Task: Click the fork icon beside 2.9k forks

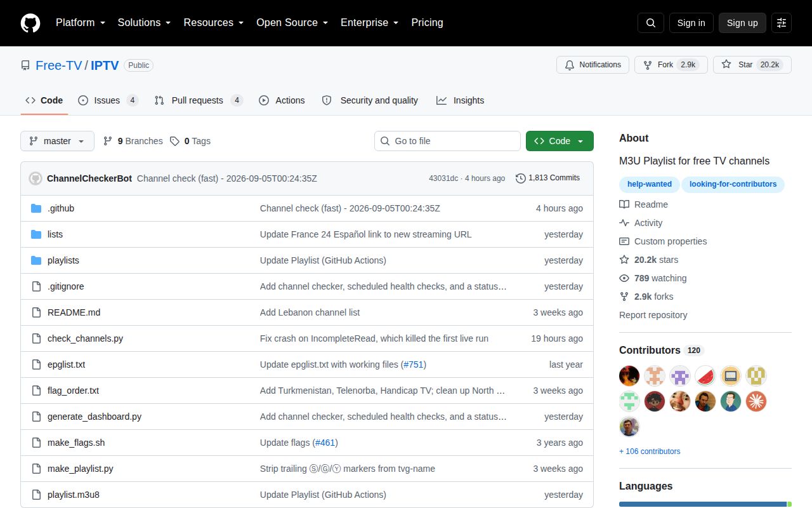Action: click(x=624, y=297)
